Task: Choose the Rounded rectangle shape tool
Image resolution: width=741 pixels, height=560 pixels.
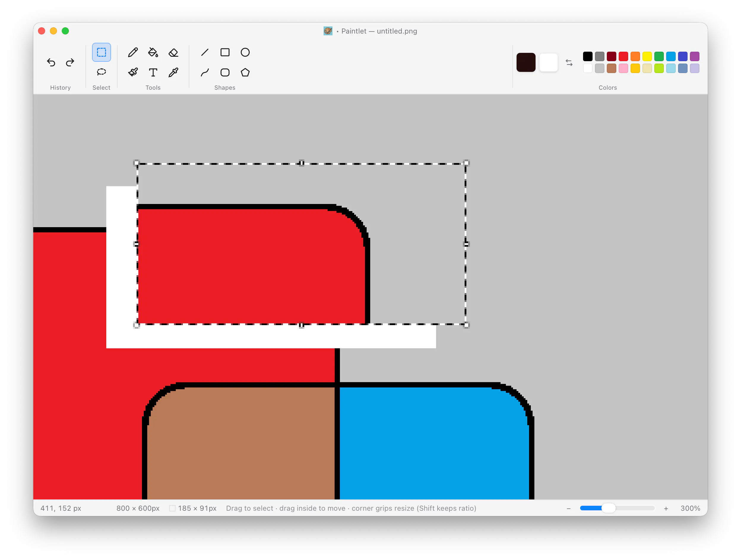Action: [225, 72]
